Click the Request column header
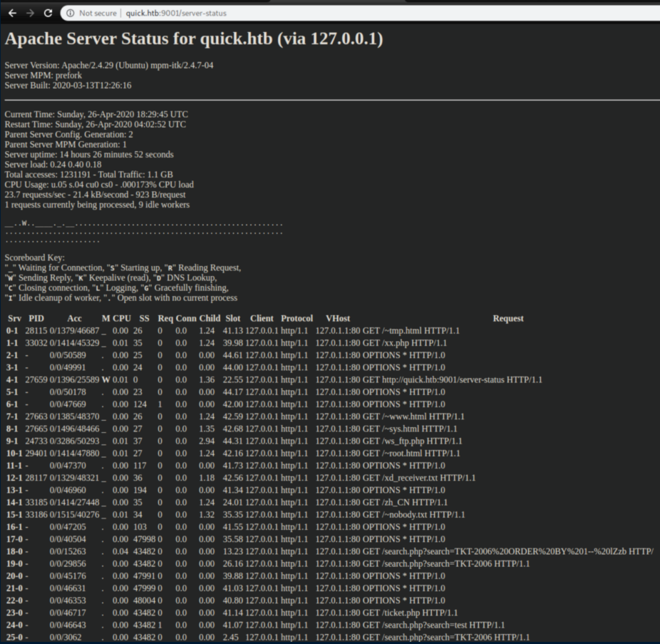Screen dimensions: 660x644 coord(507,318)
